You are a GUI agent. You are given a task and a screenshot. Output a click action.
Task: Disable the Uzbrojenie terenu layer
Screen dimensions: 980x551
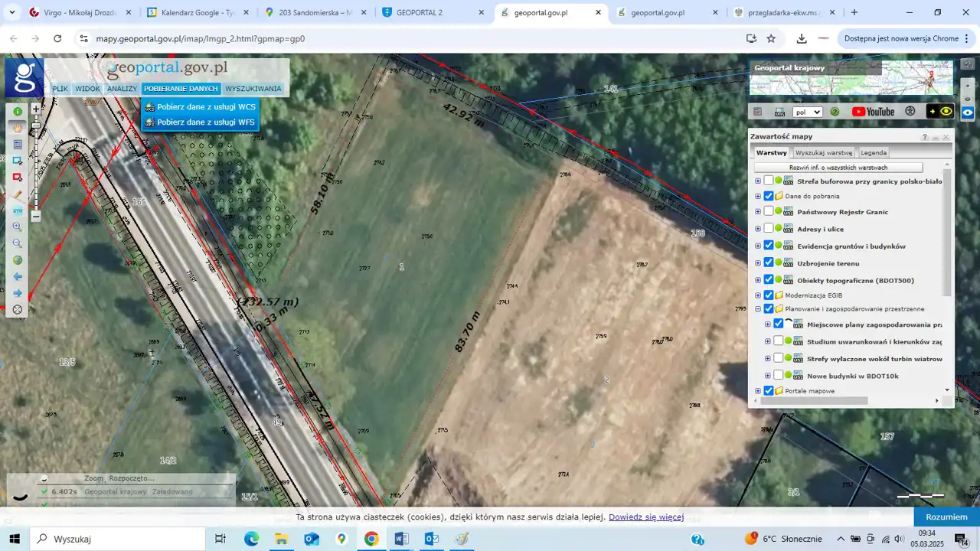click(769, 262)
